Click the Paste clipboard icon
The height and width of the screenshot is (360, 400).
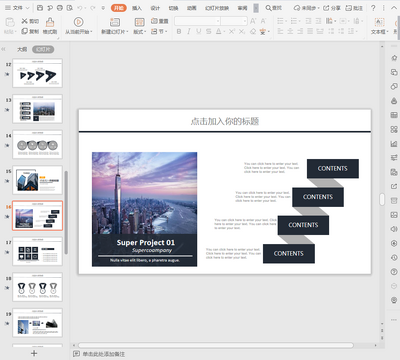pyautogui.click(x=10, y=22)
